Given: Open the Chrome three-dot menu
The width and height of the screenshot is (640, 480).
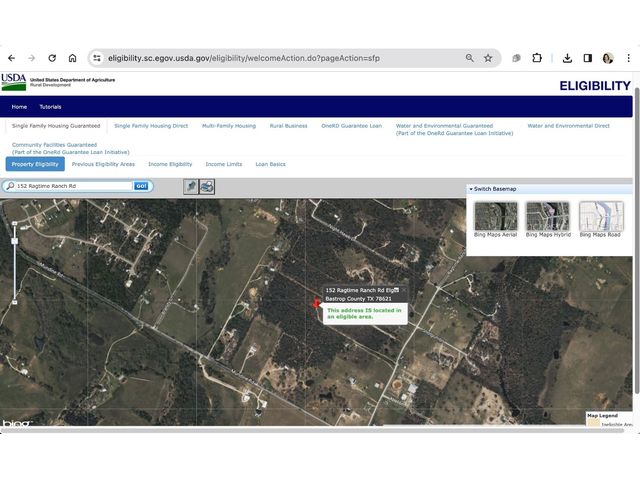Looking at the screenshot, I should 628,58.
